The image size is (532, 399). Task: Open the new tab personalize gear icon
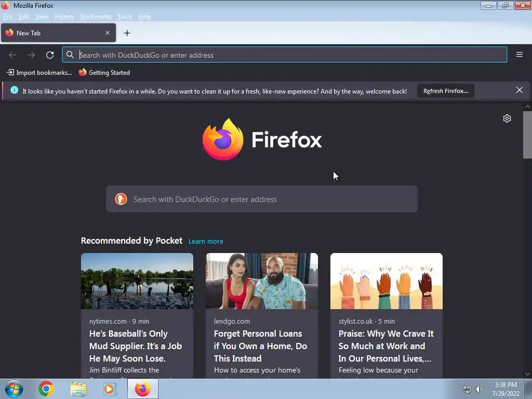click(507, 118)
